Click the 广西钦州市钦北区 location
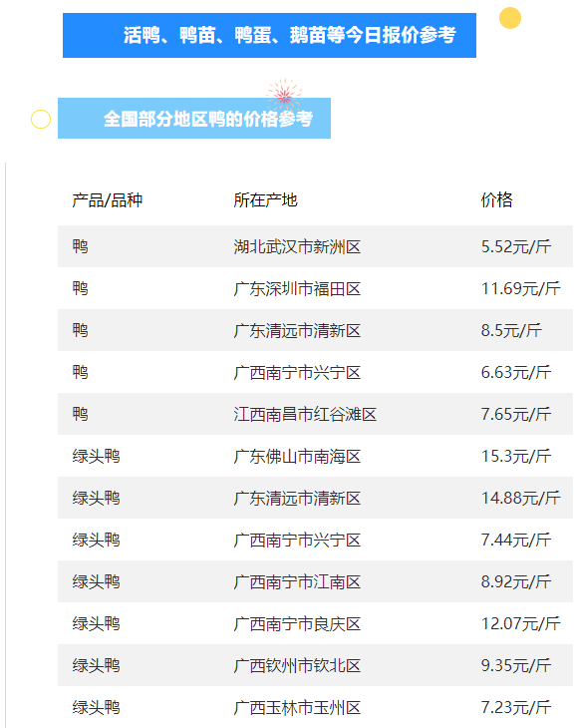This screenshot has height=728, width=576. click(x=297, y=666)
